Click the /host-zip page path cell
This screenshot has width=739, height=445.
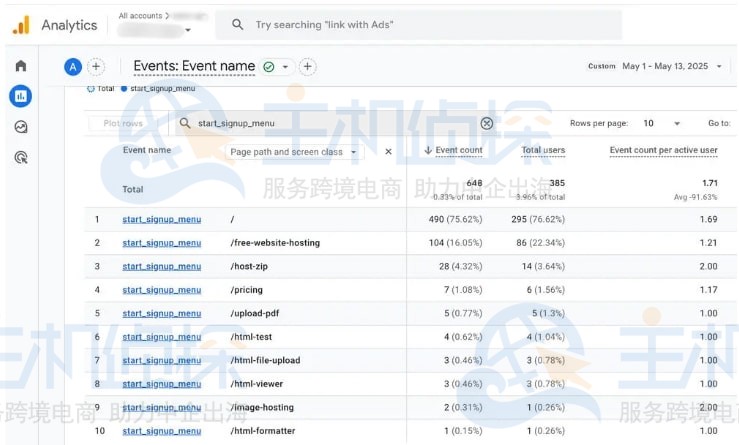(249, 267)
